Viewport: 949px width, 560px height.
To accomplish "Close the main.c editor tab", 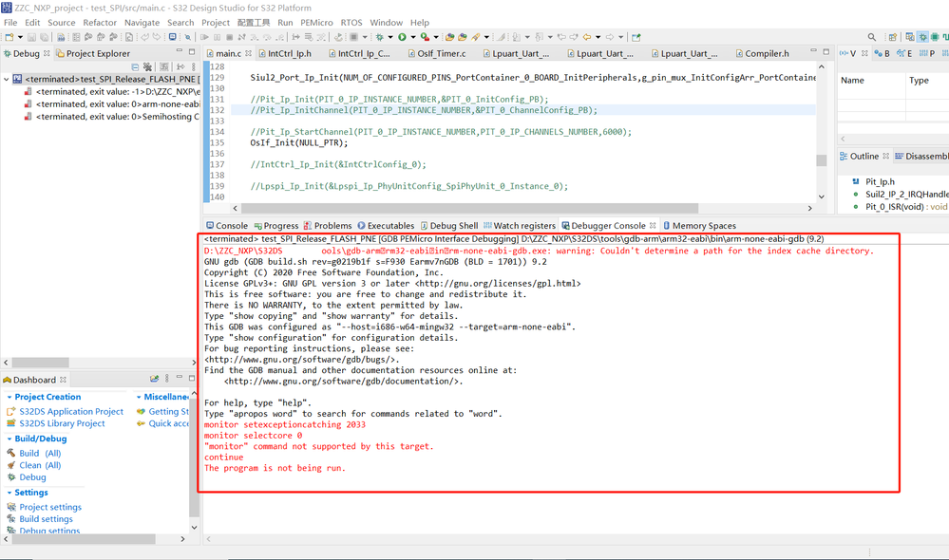I will tap(248, 53).
